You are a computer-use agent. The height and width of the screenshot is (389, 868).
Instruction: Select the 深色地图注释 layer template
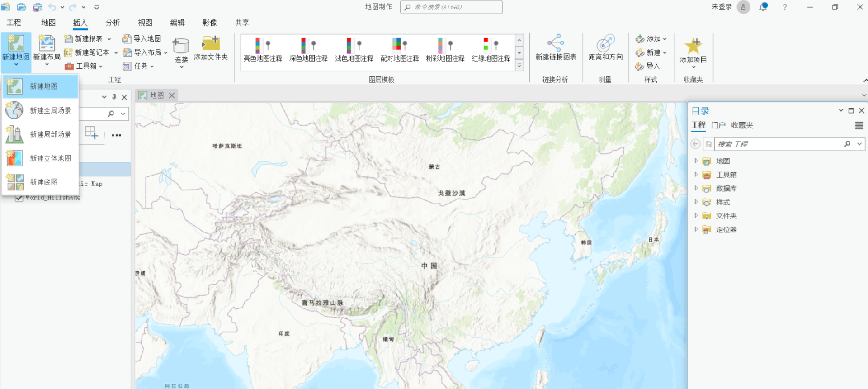click(x=308, y=50)
